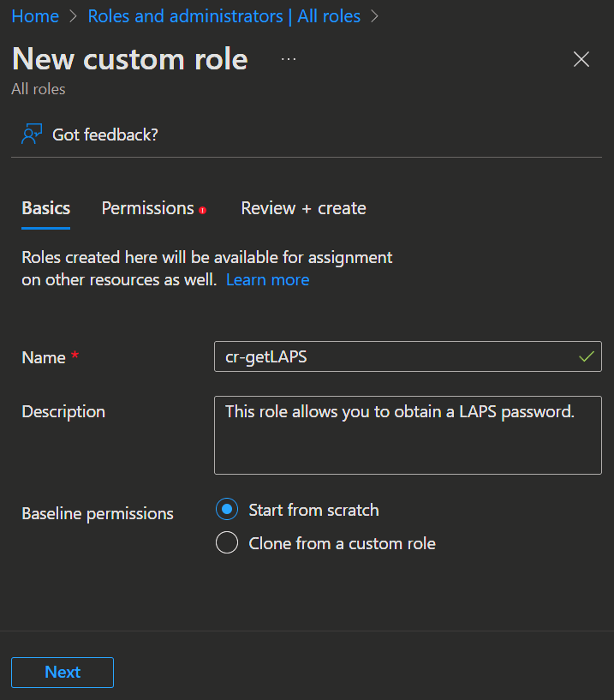This screenshot has height=700, width=614.
Task: Click the Got feedback person icon
Action: 32,135
